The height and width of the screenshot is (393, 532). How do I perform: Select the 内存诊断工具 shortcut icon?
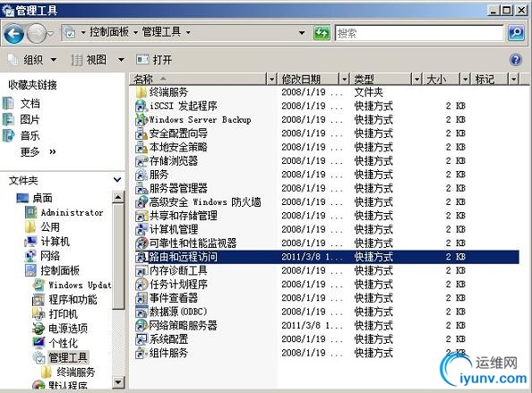point(141,270)
